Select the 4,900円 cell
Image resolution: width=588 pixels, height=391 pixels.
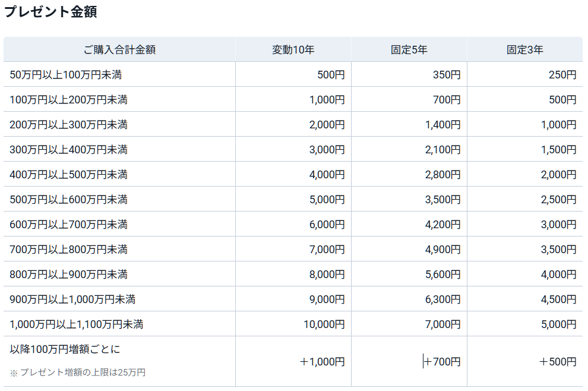[442, 250]
